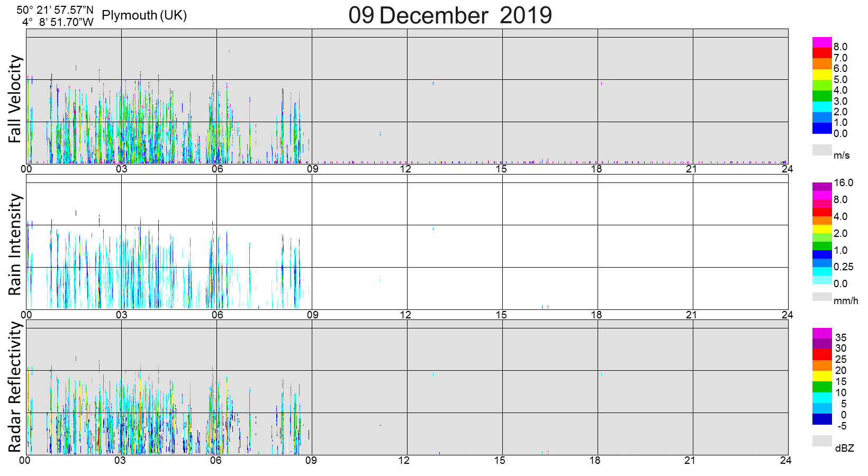Click the "15" value in Reflectivity legend
The width and height of the screenshot is (868, 476).
(841, 381)
